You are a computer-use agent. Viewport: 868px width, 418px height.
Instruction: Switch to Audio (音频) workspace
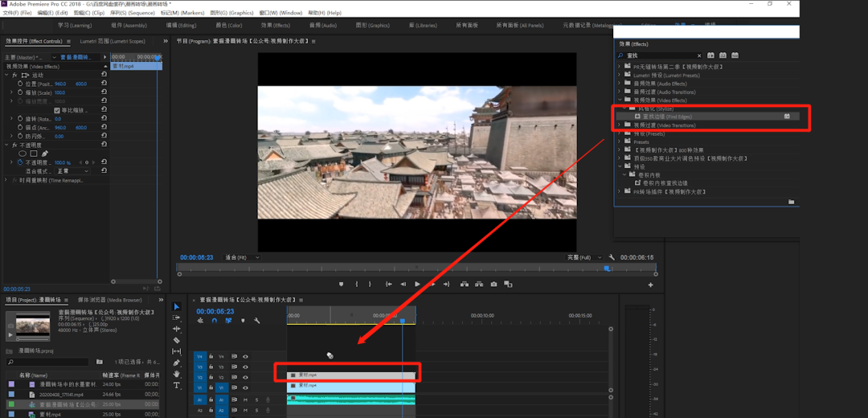coord(323,25)
